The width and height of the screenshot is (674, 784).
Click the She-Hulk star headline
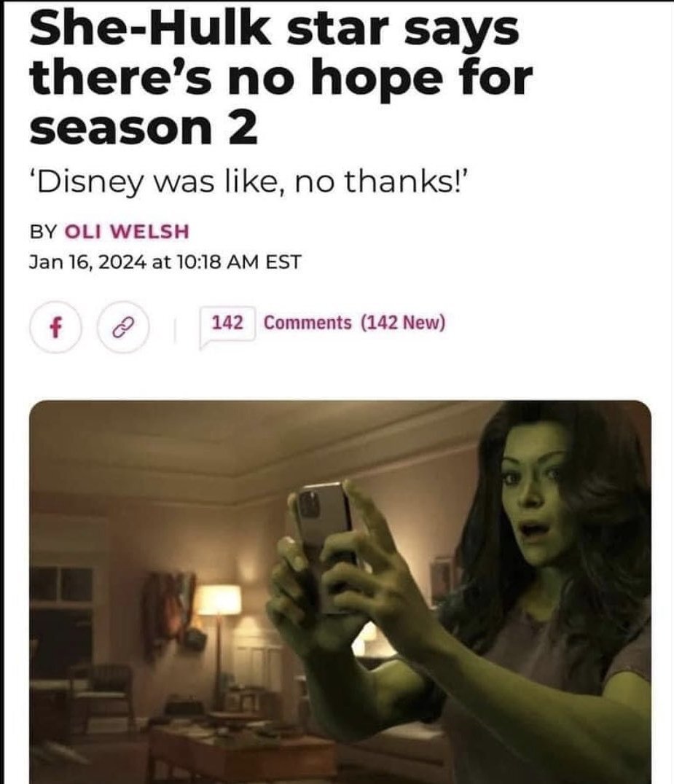(280, 77)
